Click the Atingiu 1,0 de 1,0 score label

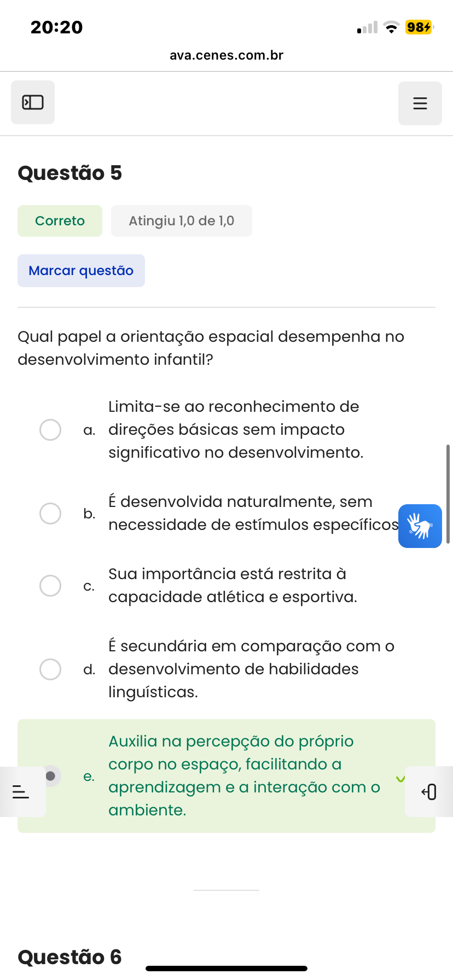(x=181, y=221)
